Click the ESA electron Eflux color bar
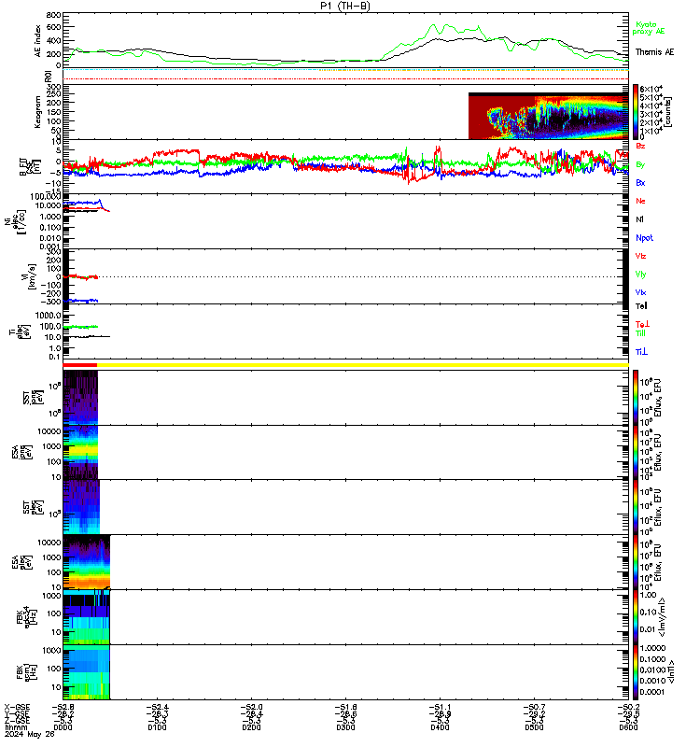This screenshot has height=747, width=700. click(636, 562)
